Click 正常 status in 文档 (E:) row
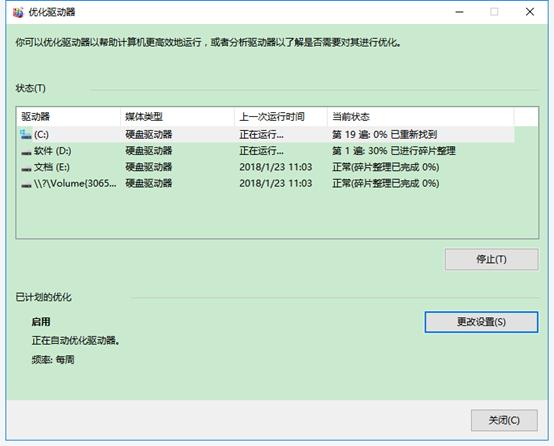Viewport: 554px width, 446px height. (386, 167)
